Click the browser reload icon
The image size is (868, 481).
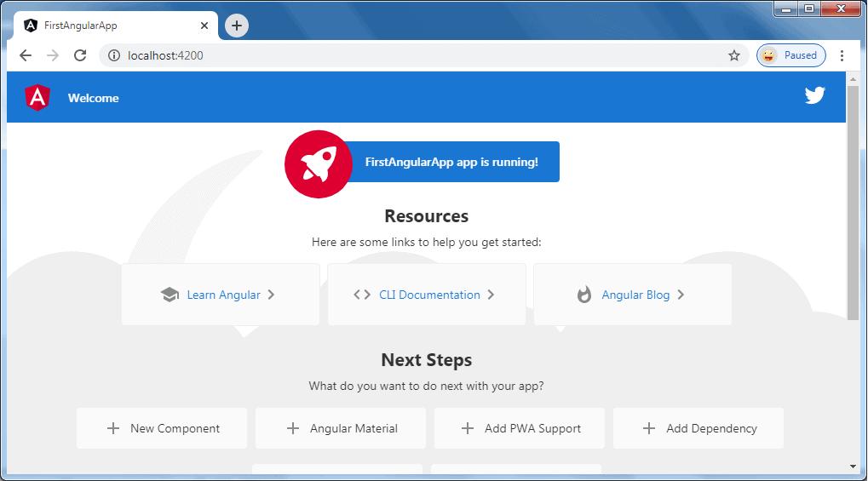pyautogui.click(x=80, y=55)
